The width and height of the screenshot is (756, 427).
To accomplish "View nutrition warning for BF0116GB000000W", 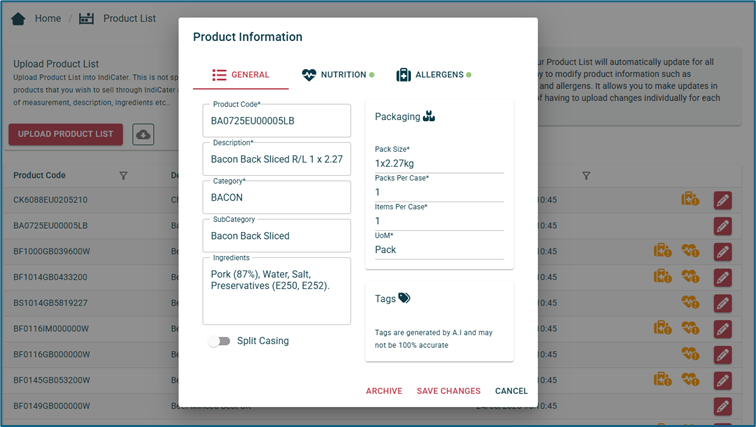I will coord(690,353).
